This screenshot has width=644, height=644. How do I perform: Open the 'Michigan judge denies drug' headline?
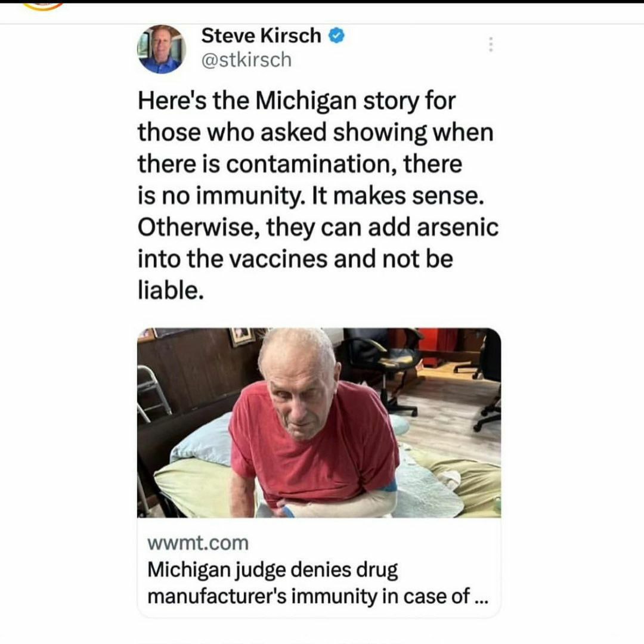[x=273, y=570]
